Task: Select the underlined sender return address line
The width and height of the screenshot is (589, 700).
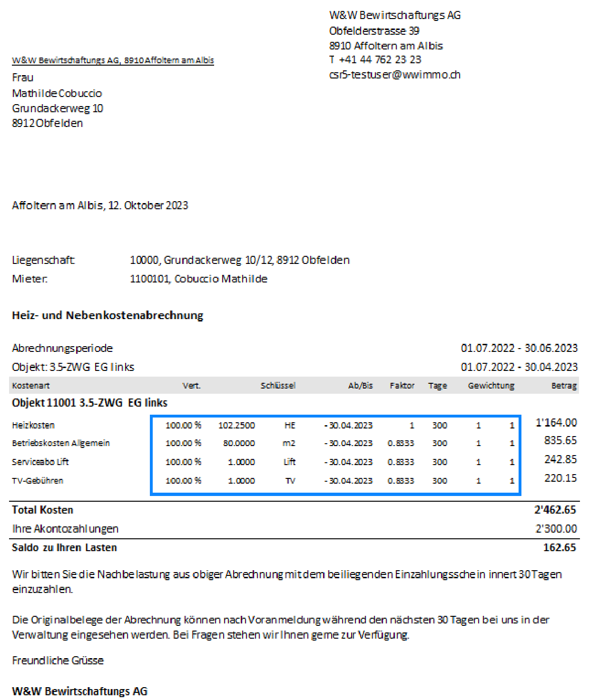Action: click(x=113, y=60)
